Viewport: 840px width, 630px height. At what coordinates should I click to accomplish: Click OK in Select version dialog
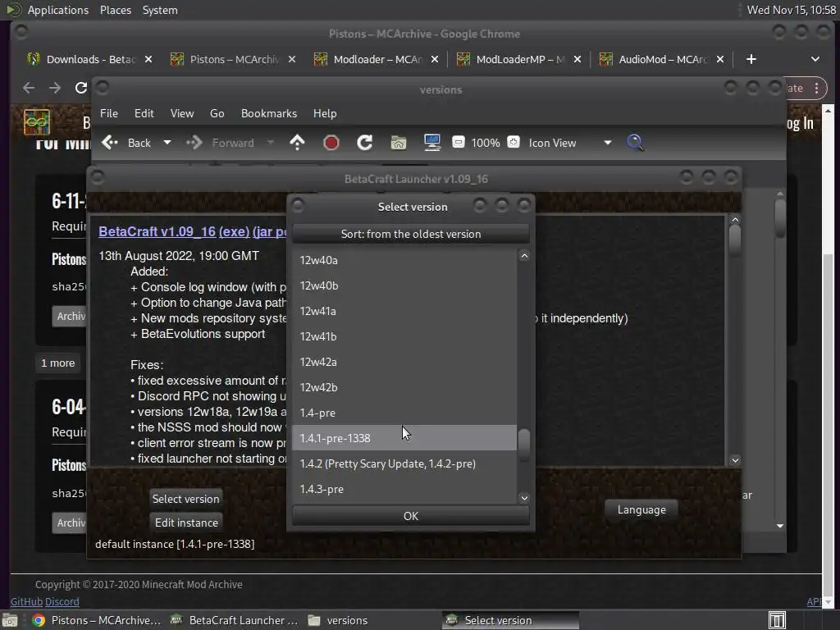pyautogui.click(x=411, y=516)
